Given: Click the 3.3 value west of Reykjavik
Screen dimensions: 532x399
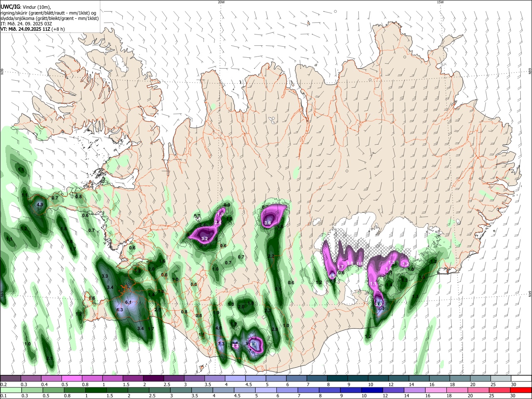Looking at the screenshot, I should tap(105, 276).
